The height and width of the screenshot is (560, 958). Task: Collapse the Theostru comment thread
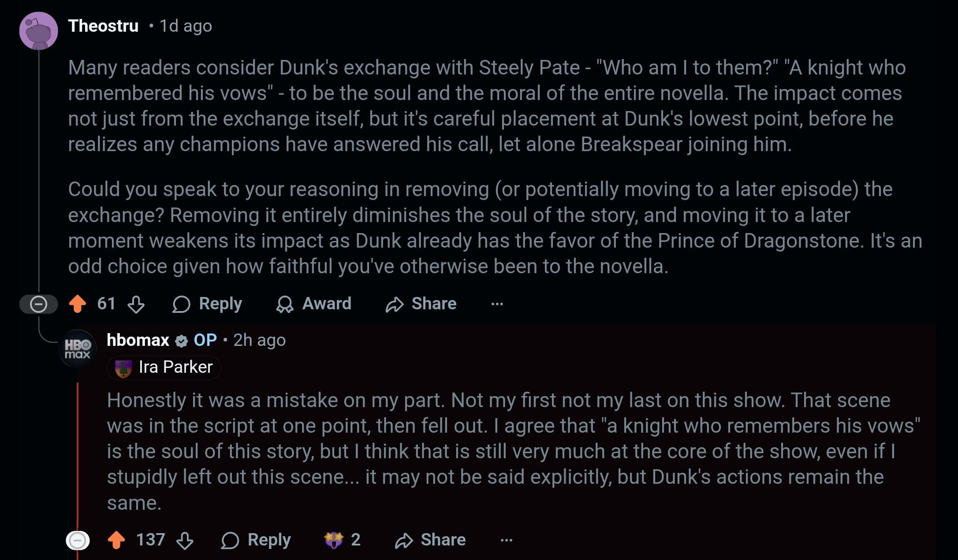click(38, 304)
